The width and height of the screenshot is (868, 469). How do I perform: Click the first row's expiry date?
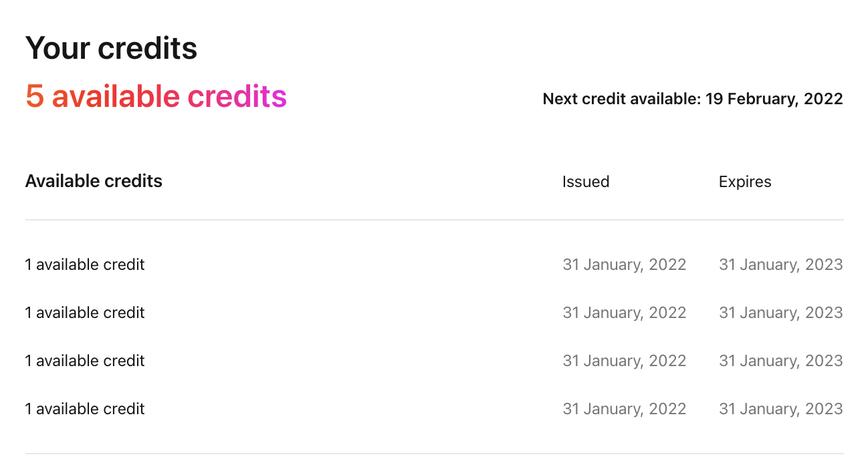(x=781, y=265)
